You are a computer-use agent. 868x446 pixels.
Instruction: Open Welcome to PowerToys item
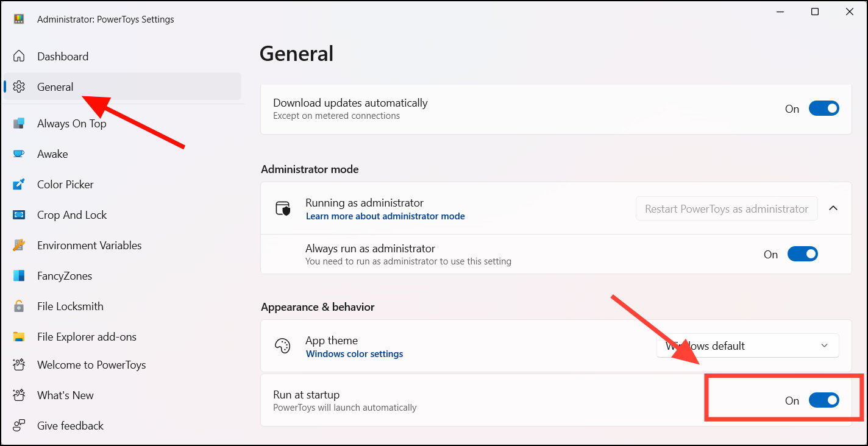pos(91,365)
